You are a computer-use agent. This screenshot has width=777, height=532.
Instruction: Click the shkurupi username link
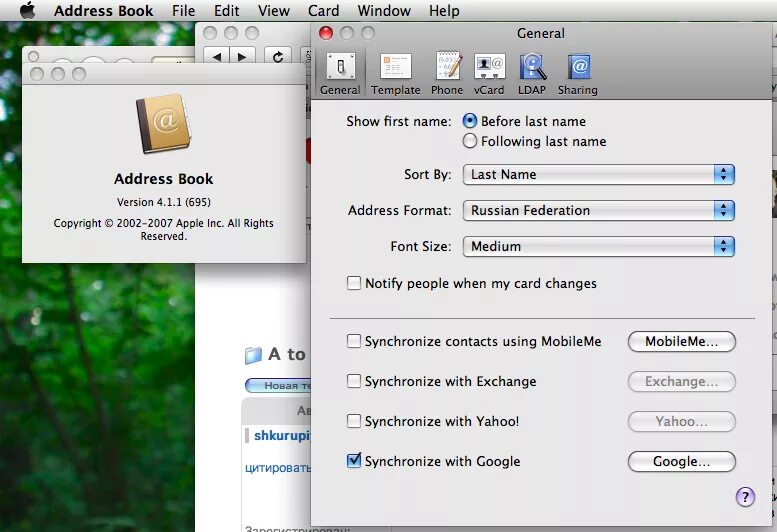coord(282,435)
